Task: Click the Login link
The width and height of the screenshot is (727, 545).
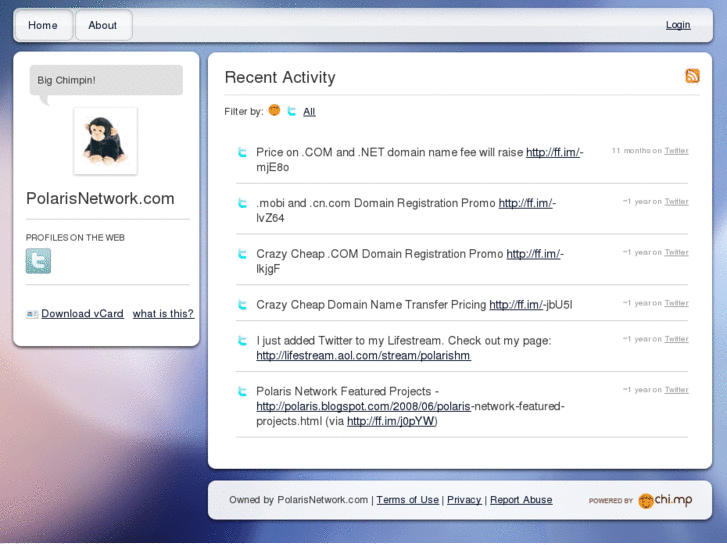Action: tap(678, 25)
